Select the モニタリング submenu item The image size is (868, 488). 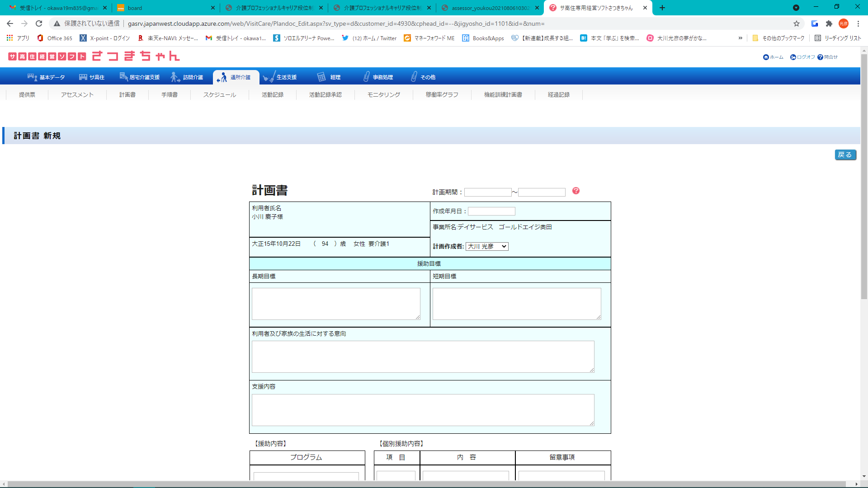tap(383, 95)
